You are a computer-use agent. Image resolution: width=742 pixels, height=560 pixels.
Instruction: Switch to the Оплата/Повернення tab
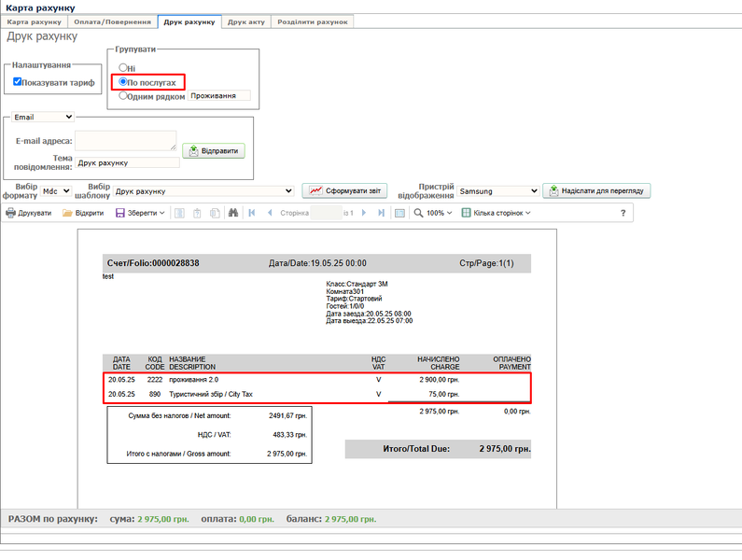(x=112, y=21)
